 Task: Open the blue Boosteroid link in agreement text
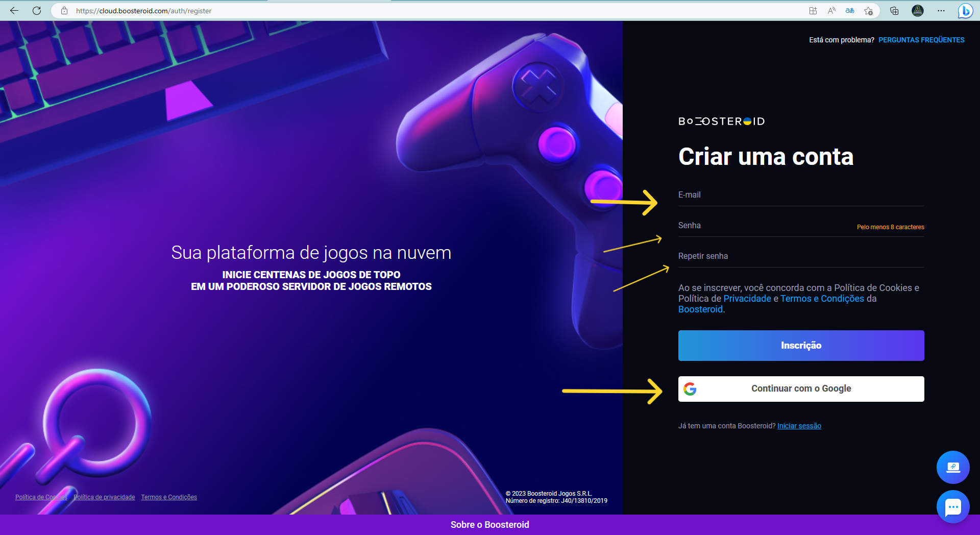pyautogui.click(x=700, y=309)
